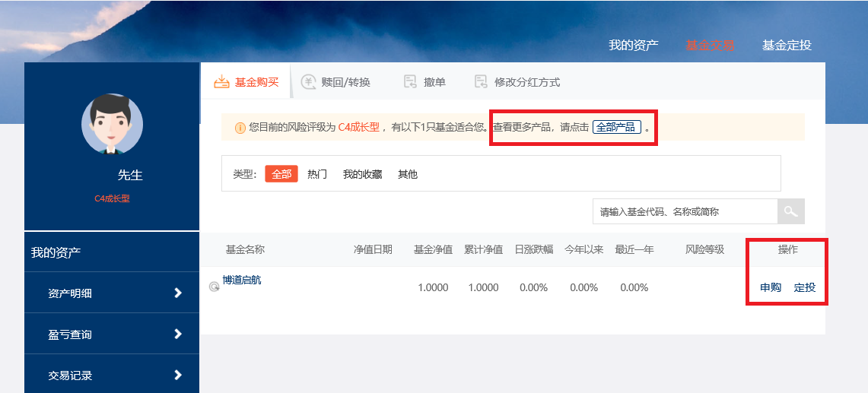The height and width of the screenshot is (393, 868).
Task: Click the 基金购买 tab icon
Action: (221, 82)
